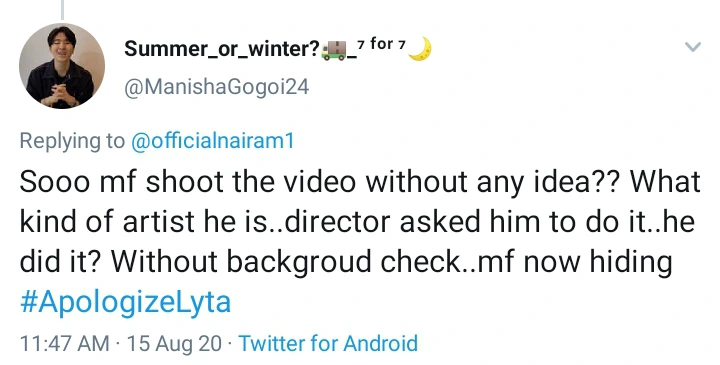This screenshot has height=365, width=720.
Task: Click the 11:47 AM timestamp
Action: 64,344
